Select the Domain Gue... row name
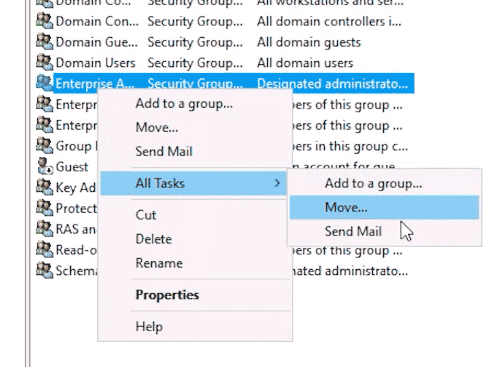Image resolution: width=503 pixels, height=367 pixels. (x=97, y=42)
